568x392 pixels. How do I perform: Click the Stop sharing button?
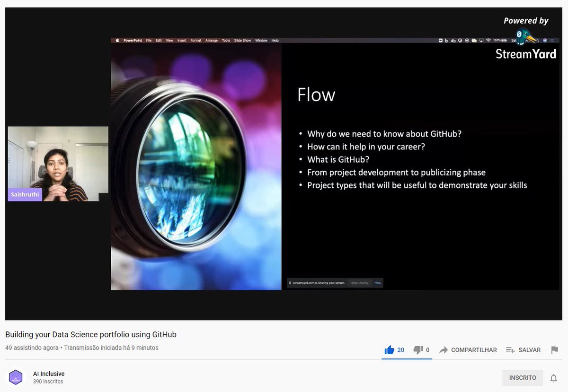click(360, 283)
